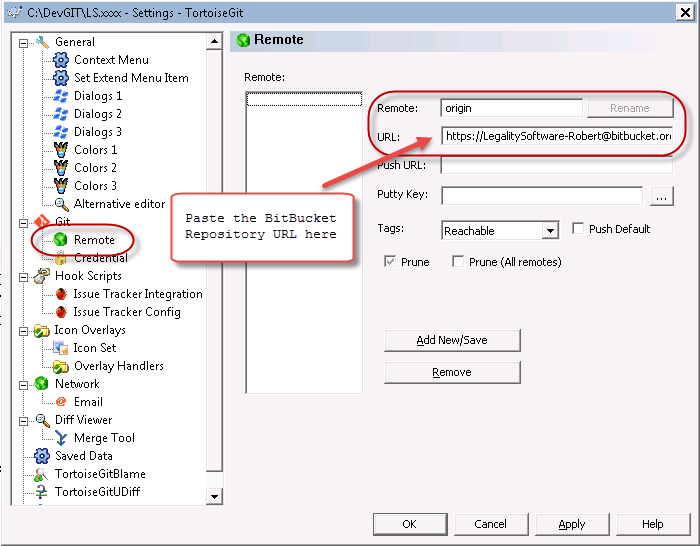
Task: Click the TortoiseGitUDiff icon
Action: (41, 492)
